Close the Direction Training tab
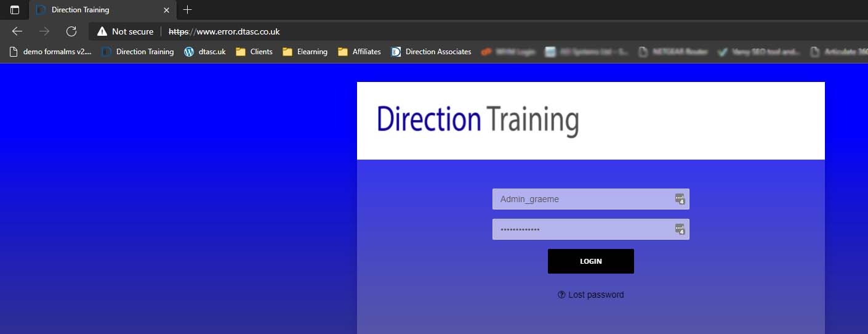 coord(166,10)
